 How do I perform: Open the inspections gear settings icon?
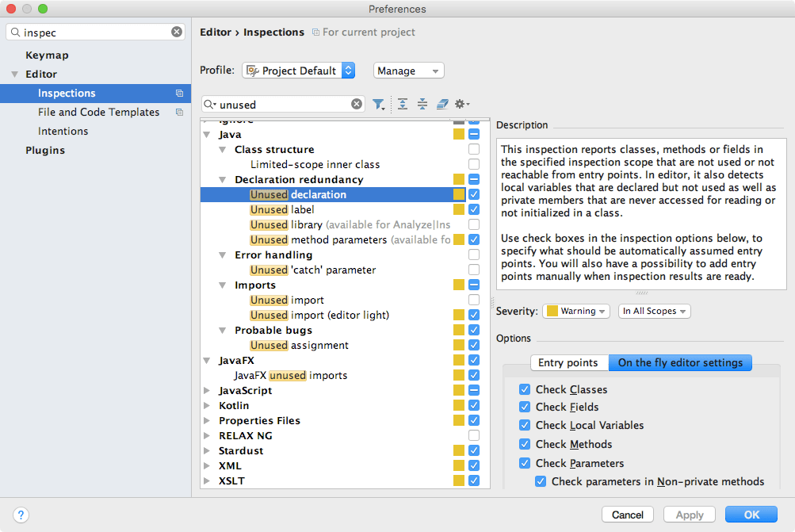point(461,104)
